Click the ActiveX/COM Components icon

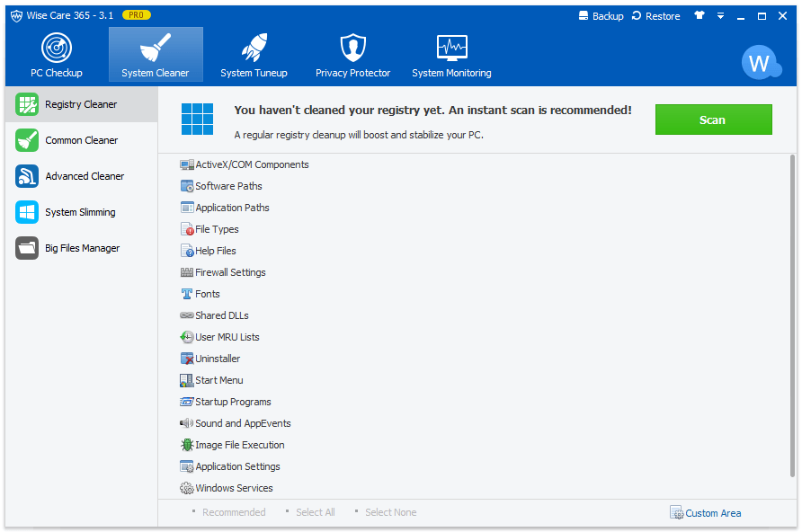187,164
